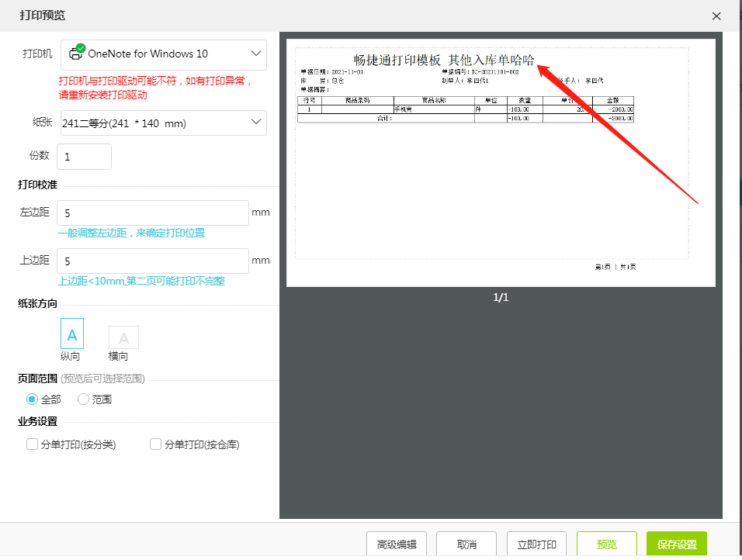This screenshot has width=742, height=560.
Task: Open the 纸张 paper size dropdown
Action: coord(164,123)
